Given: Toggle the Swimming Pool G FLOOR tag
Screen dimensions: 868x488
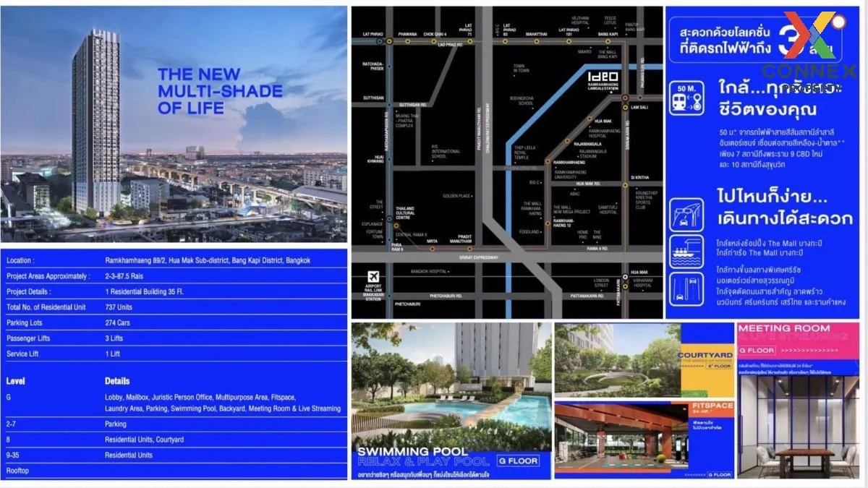Looking at the screenshot, I should coord(519,461).
